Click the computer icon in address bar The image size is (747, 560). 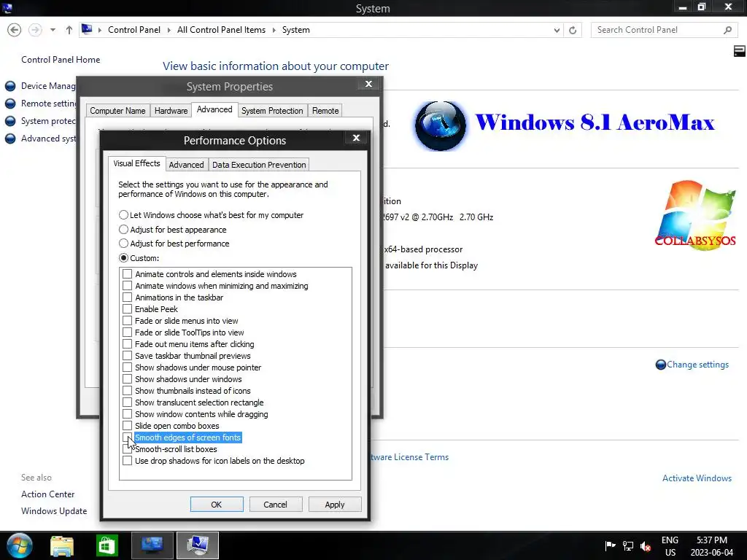[87, 29]
